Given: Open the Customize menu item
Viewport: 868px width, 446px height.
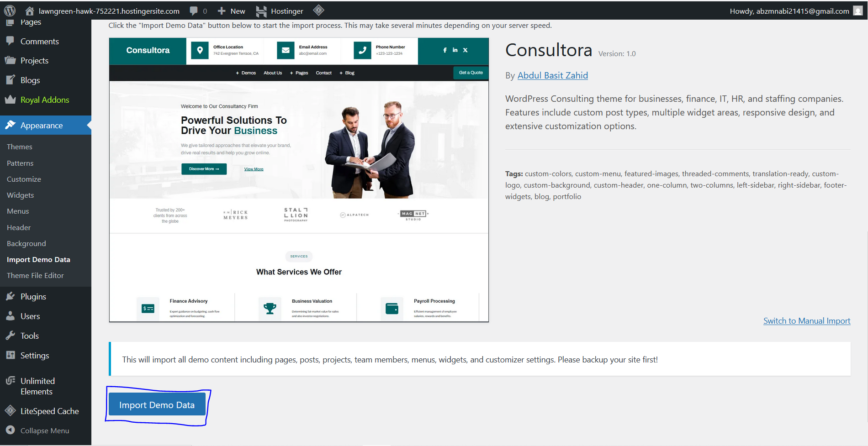Looking at the screenshot, I should tap(24, 179).
